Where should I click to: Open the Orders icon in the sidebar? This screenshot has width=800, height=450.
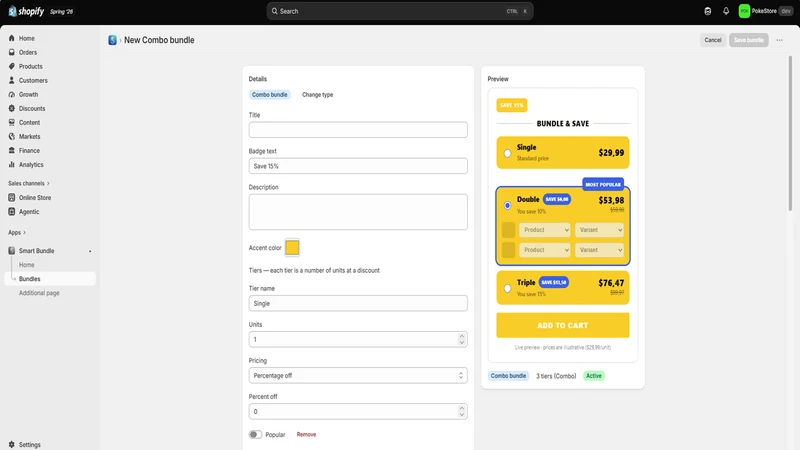point(12,52)
